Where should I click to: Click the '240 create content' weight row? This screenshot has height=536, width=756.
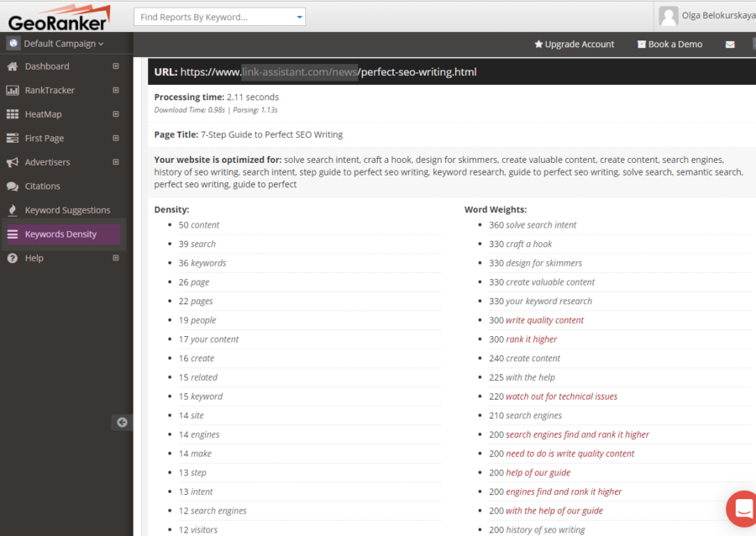[620, 358]
